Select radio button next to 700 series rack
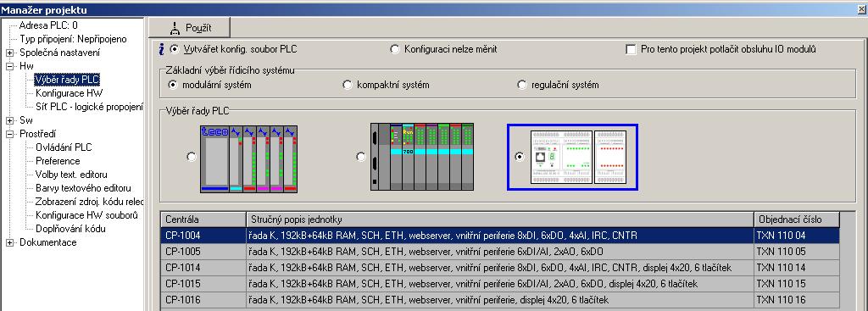 (361, 157)
